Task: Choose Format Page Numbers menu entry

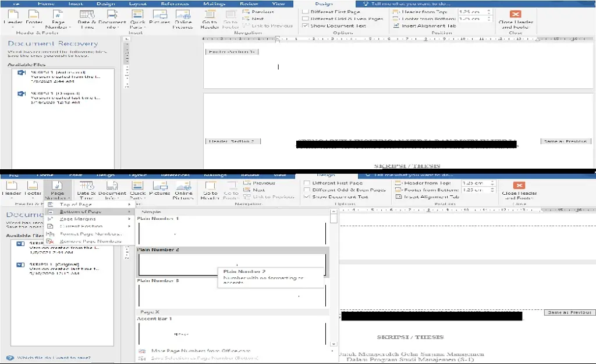Action: [x=89, y=234]
